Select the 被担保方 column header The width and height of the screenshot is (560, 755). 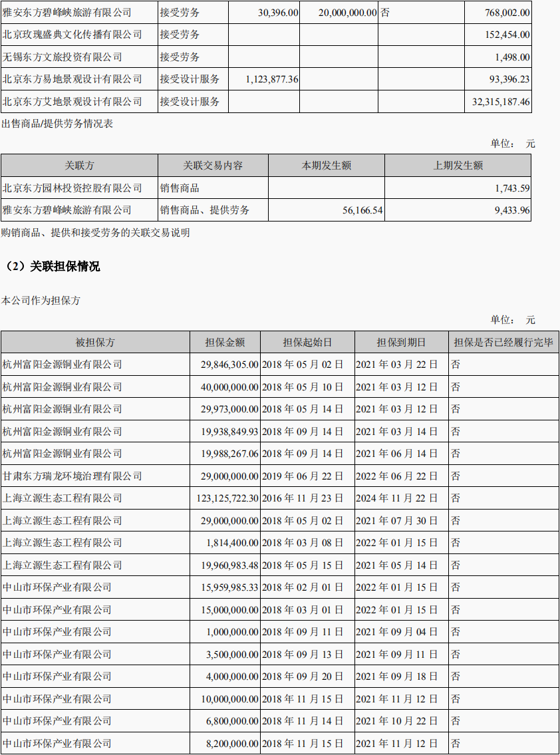pyautogui.click(x=95, y=343)
